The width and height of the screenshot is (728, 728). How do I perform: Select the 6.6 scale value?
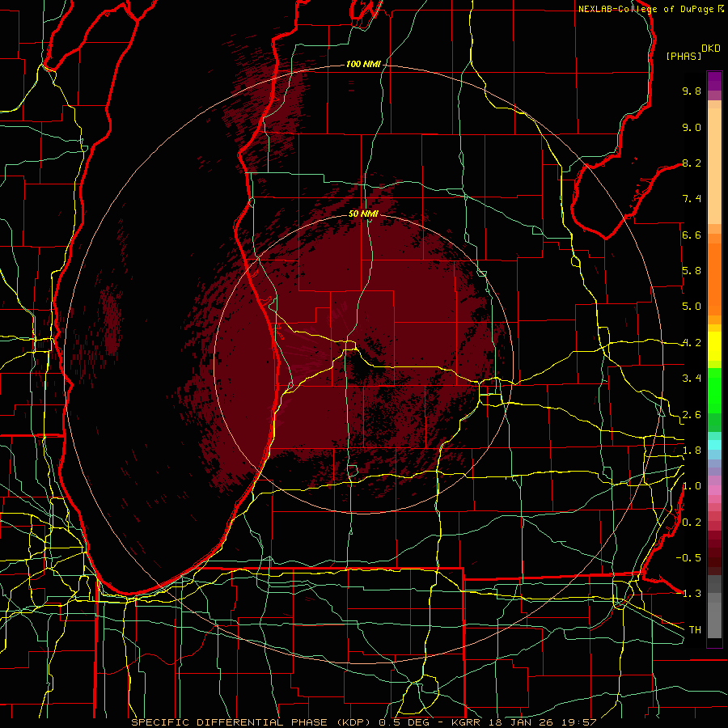(692, 235)
